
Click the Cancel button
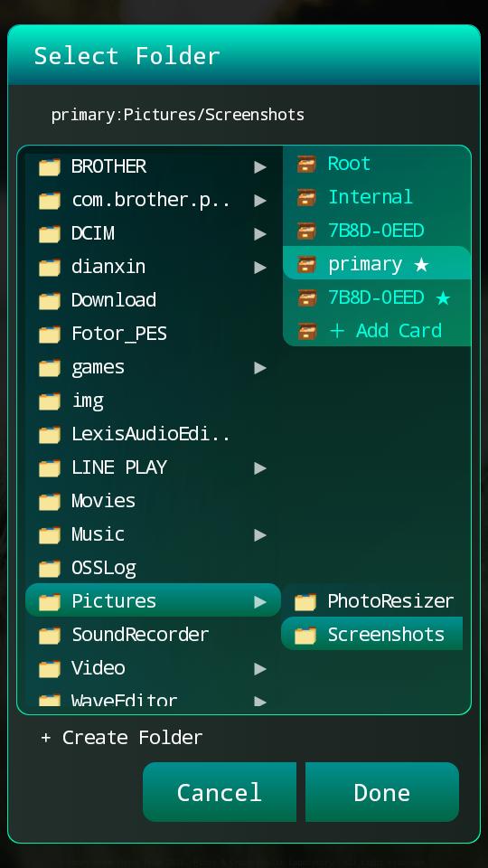pyautogui.click(x=219, y=792)
